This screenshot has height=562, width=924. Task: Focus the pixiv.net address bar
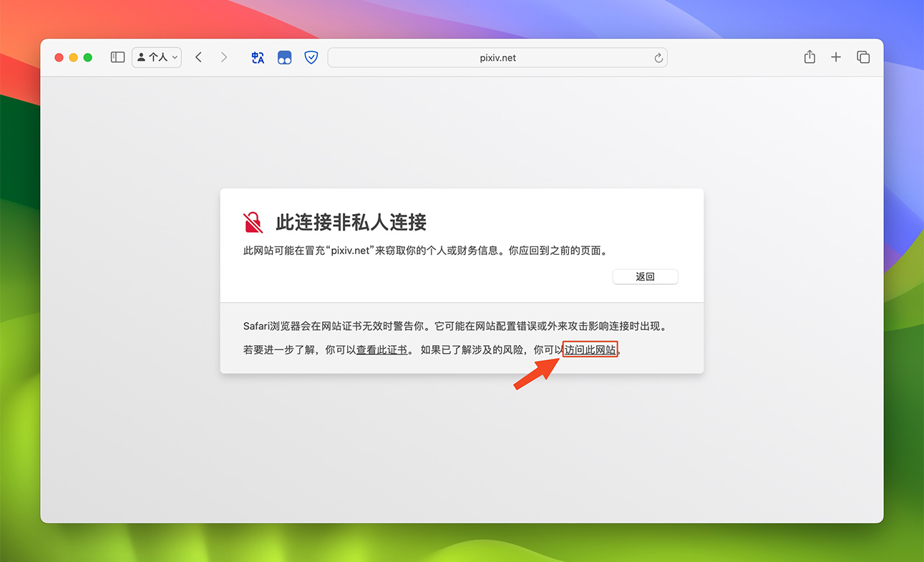coord(497,58)
